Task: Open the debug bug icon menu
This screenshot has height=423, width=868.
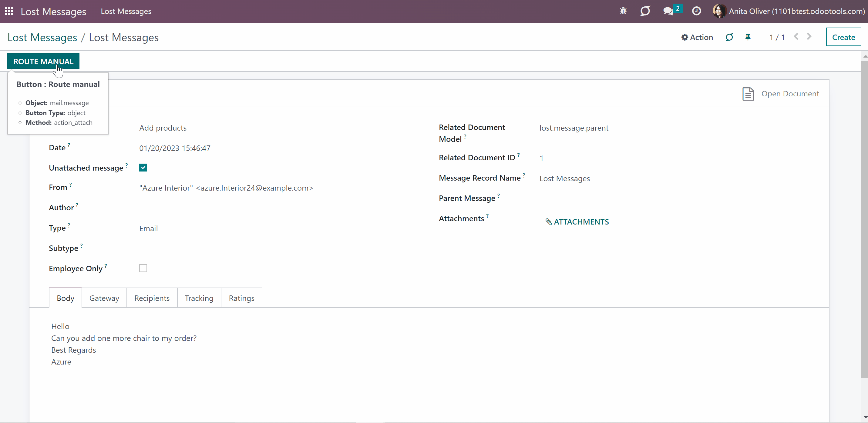Action: pyautogui.click(x=623, y=11)
